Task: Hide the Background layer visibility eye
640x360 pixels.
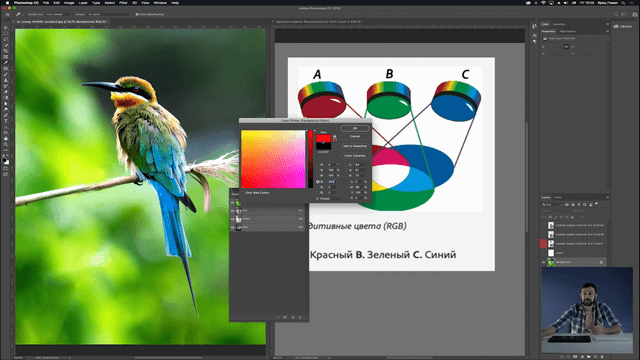Action: coord(543,262)
